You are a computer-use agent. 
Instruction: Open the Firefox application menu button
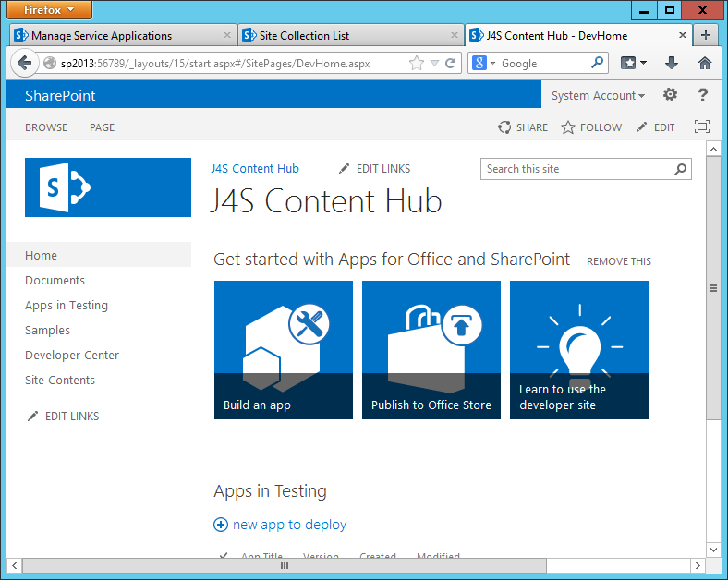[x=49, y=10]
